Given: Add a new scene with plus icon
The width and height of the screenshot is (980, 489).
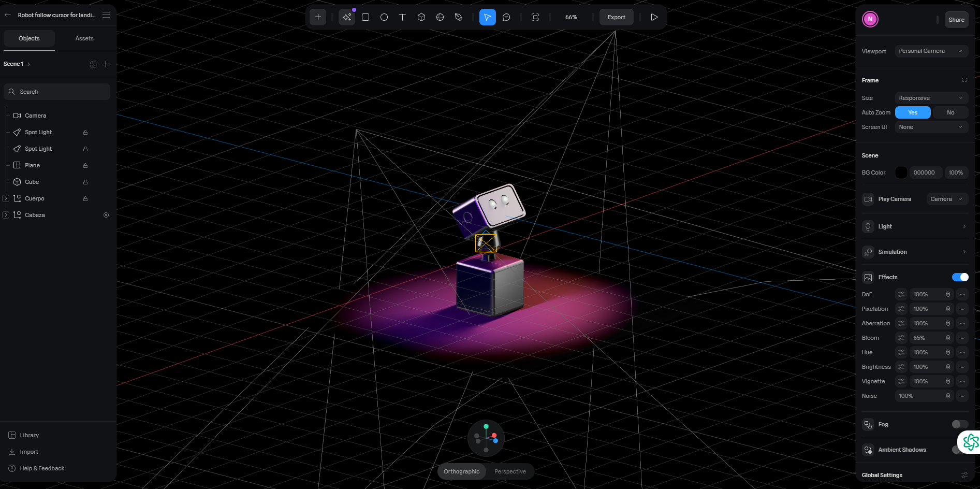Looking at the screenshot, I should pos(106,64).
